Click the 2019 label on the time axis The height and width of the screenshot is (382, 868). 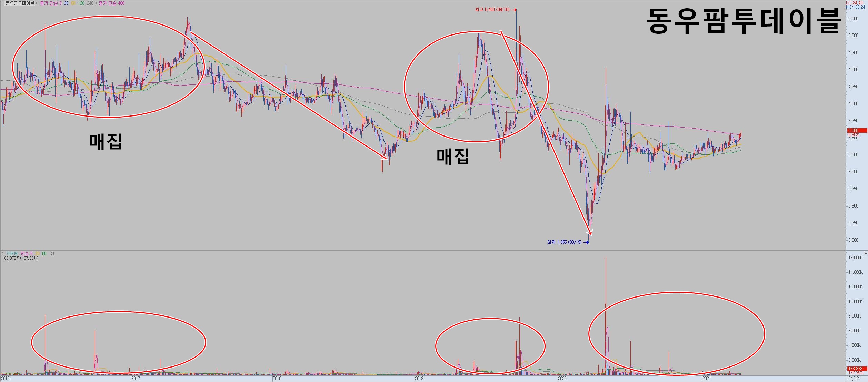pos(419,378)
